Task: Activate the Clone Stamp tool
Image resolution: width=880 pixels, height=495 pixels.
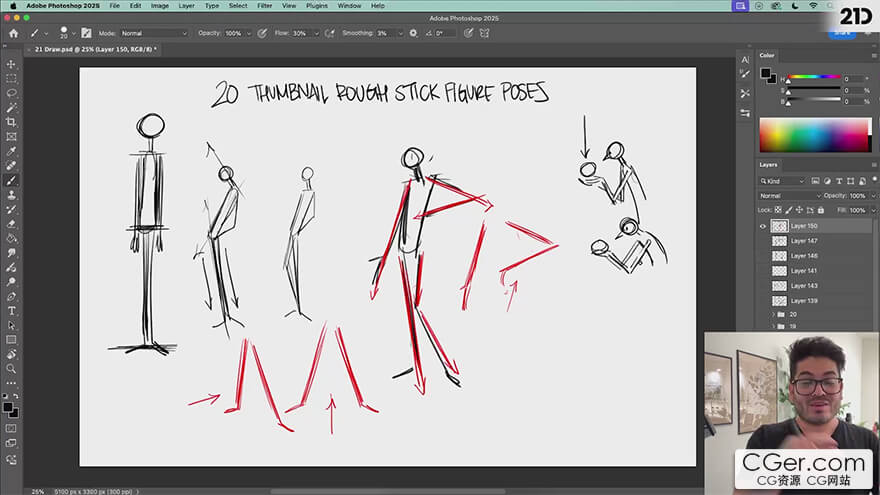Action: pos(12,195)
